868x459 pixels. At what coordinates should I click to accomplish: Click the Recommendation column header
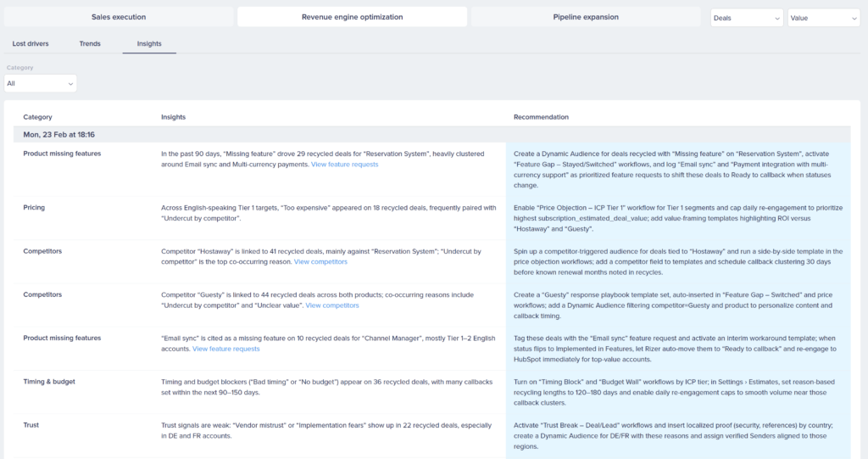541,117
